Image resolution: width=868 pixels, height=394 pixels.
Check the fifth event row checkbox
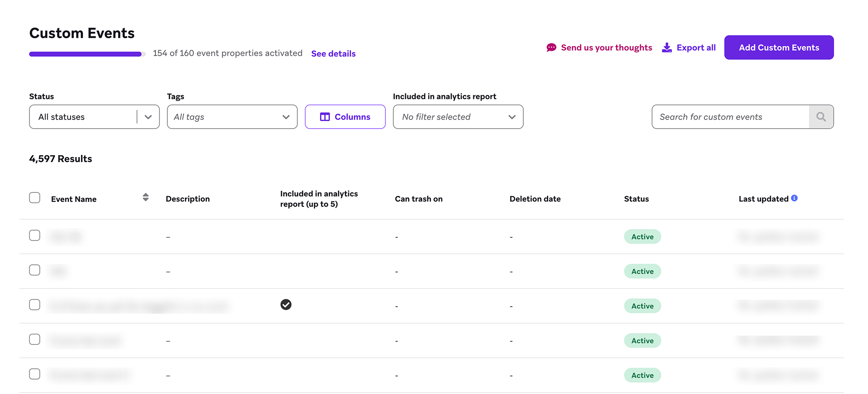click(34, 374)
